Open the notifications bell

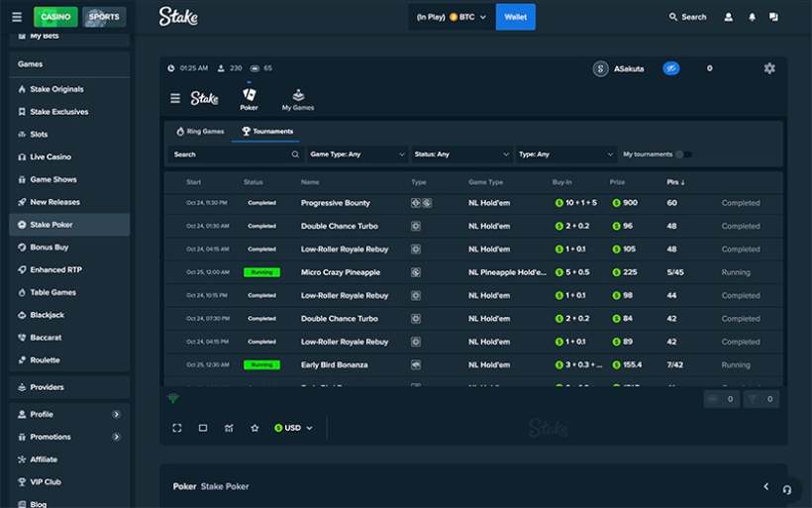(x=752, y=17)
